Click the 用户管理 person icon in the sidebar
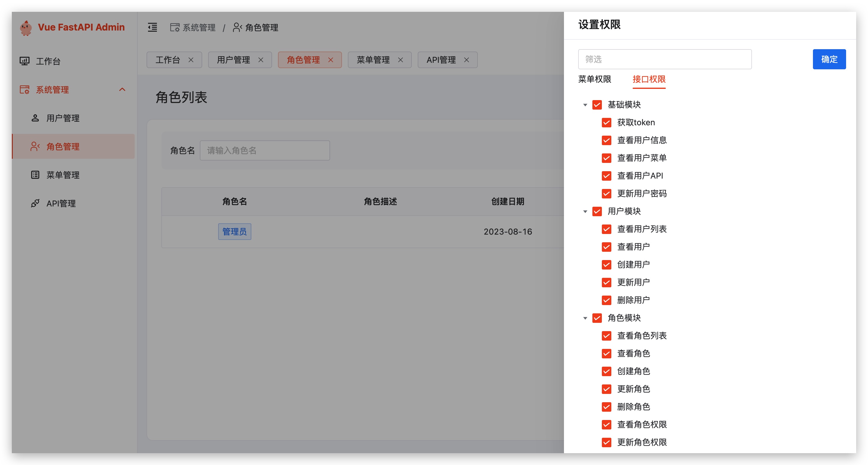The height and width of the screenshot is (465, 868). tap(35, 118)
